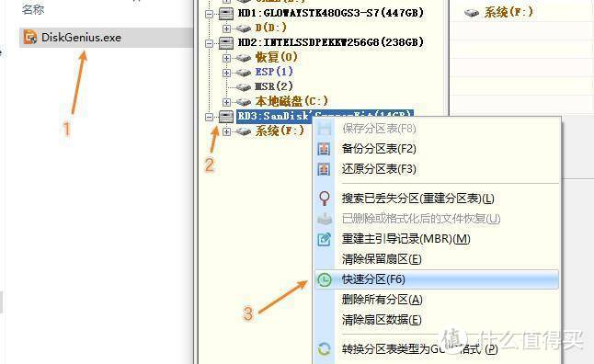
Task: Collapse the HD1 GLOWAY disk node
Action: coord(209,14)
